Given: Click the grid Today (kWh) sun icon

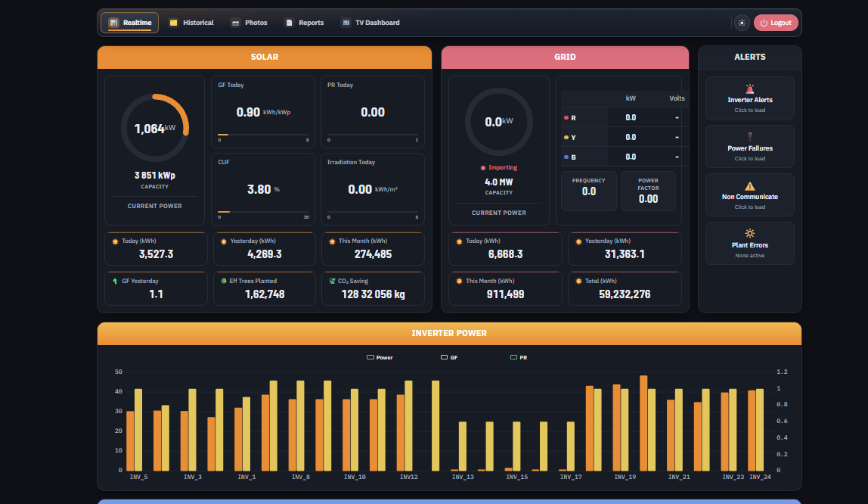Looking at the screenshot, I should point(459,241).
